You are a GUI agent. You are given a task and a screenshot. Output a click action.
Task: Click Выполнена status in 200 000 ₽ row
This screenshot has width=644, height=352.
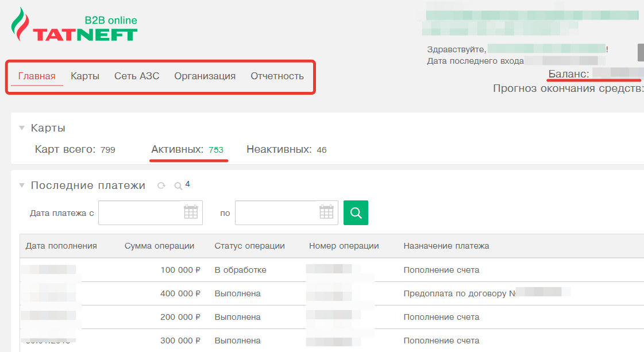pos(237,317)
